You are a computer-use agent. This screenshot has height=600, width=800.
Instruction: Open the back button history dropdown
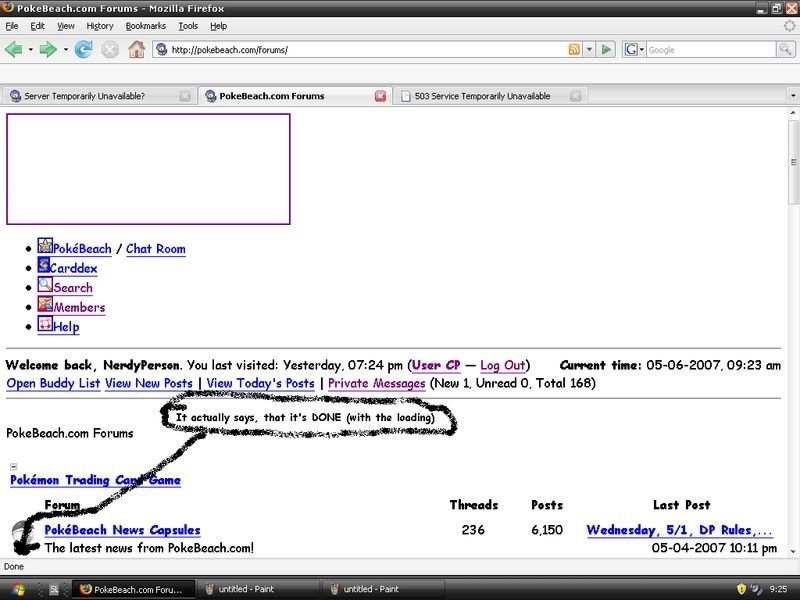coord(31,49)
